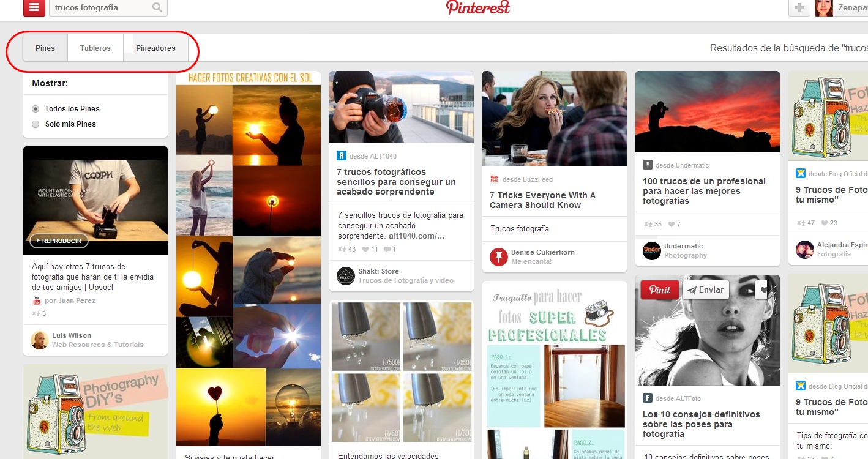Select the Todos los Pines radio button
Image resolution: width=868 pixels, height=459 pixels.
click(36, 109)
